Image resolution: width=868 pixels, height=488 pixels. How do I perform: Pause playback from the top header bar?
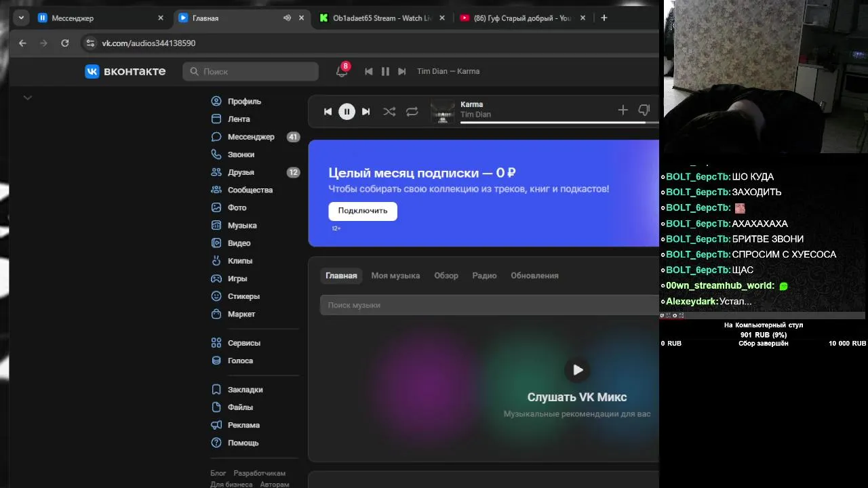click(385, 71)
